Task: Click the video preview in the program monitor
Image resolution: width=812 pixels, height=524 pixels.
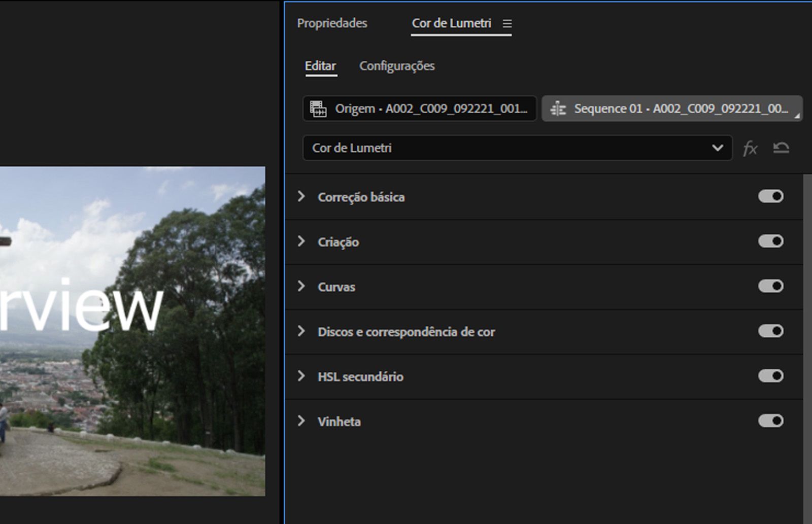Action: tap(132, 331)
